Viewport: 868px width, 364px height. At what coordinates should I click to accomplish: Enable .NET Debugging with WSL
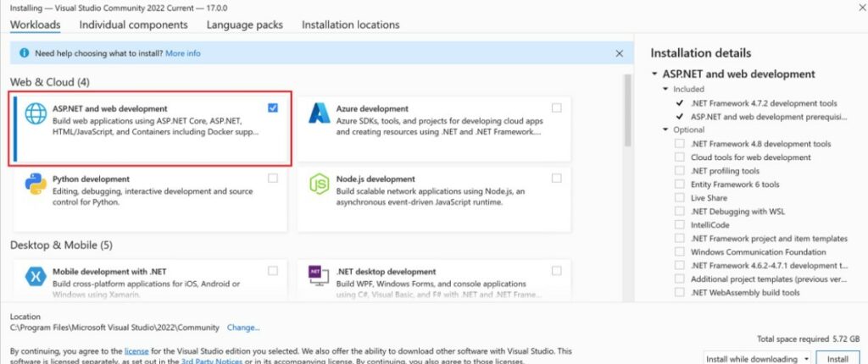(x=679, y=212)
